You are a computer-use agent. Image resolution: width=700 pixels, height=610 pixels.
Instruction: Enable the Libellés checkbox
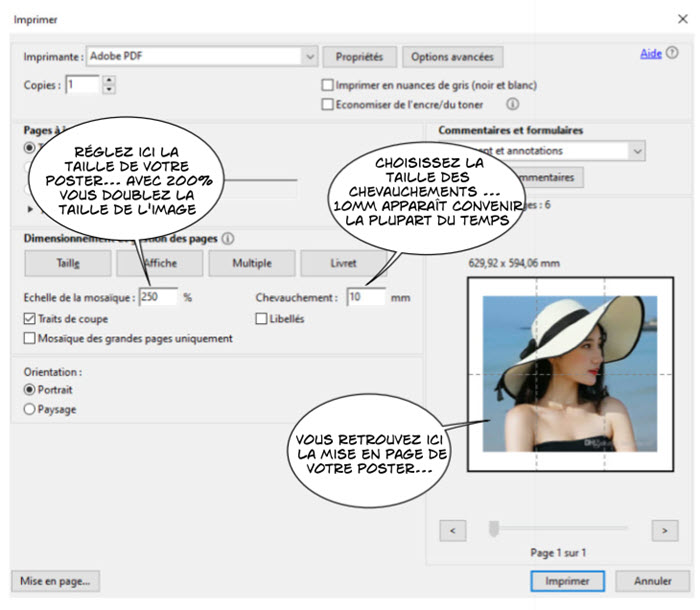[261, 319]
